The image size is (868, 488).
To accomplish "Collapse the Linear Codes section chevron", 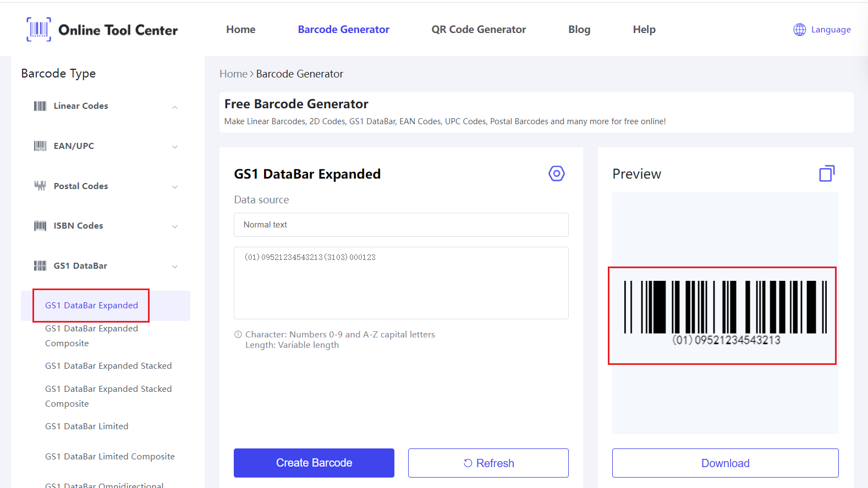I will pyautogui.click(x=175, y=107).
